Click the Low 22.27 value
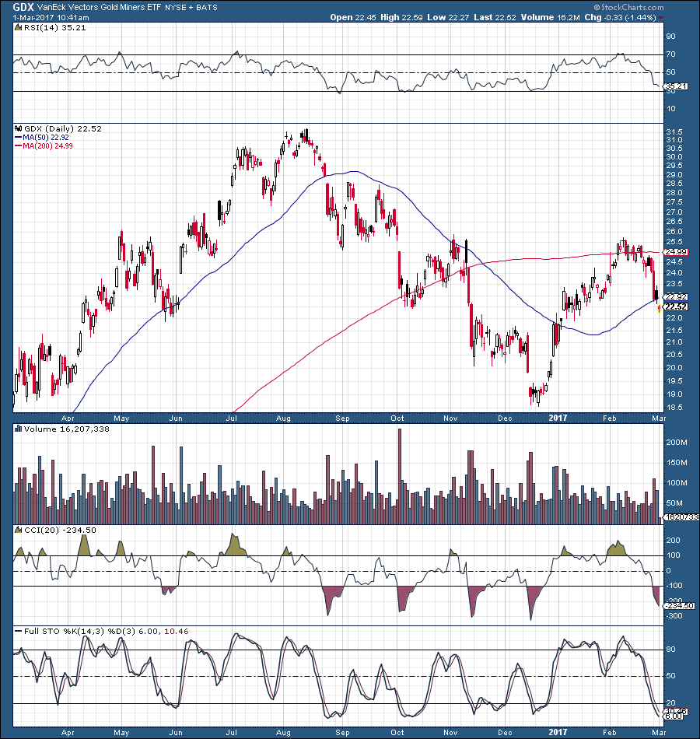The height and width of the screenshot is (739, 700). 448,17
